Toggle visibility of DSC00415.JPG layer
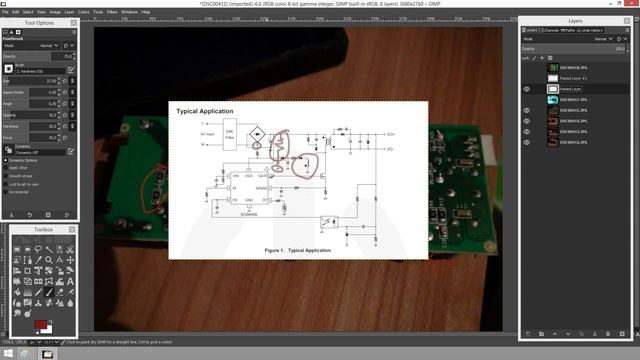 tap(527, 110)
